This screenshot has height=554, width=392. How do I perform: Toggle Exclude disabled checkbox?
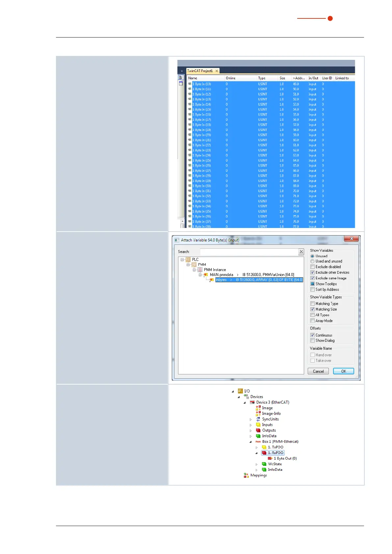tap(312, 267)
